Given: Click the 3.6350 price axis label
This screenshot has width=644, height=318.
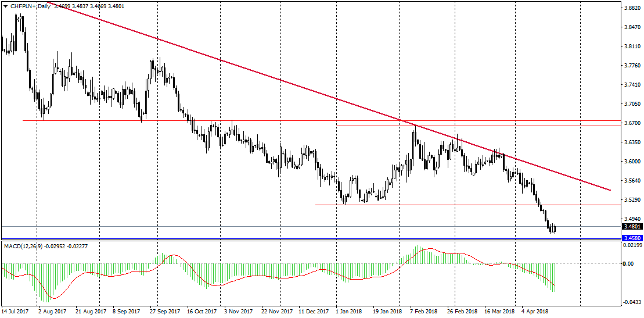Looking at the screenshot, I should tap(632, 142).
